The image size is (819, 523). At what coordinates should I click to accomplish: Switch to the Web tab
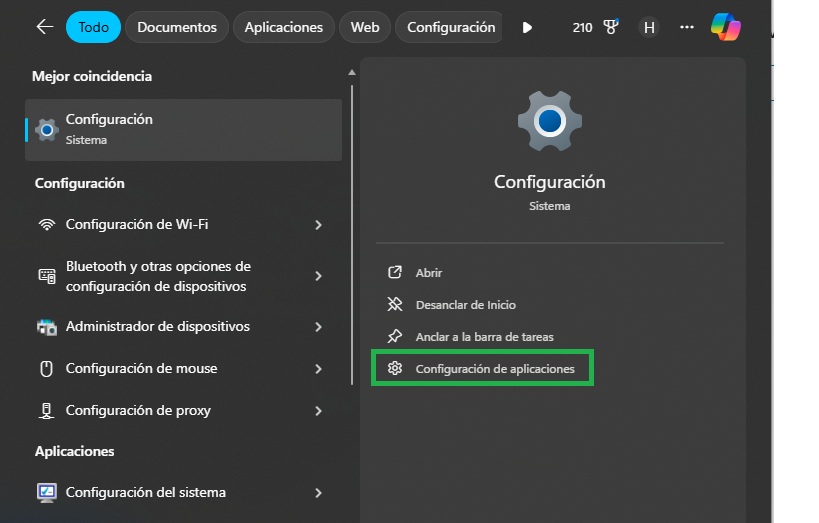click(365, 27)
